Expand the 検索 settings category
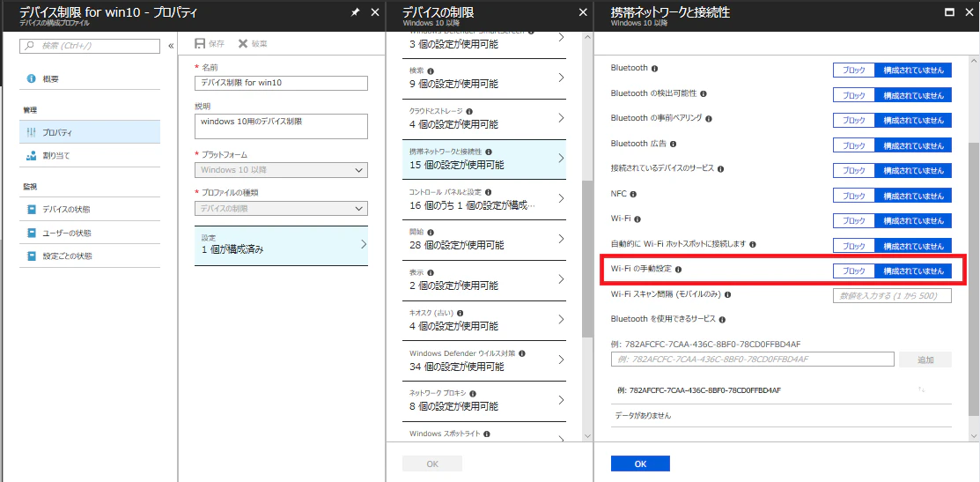 tap(483, 78)
